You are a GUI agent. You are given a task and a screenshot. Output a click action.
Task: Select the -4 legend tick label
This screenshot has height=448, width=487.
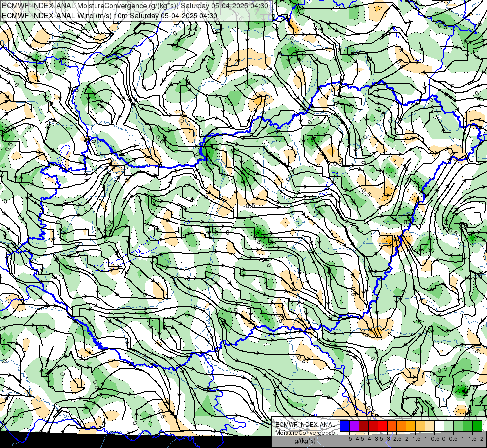click(368, 439)
